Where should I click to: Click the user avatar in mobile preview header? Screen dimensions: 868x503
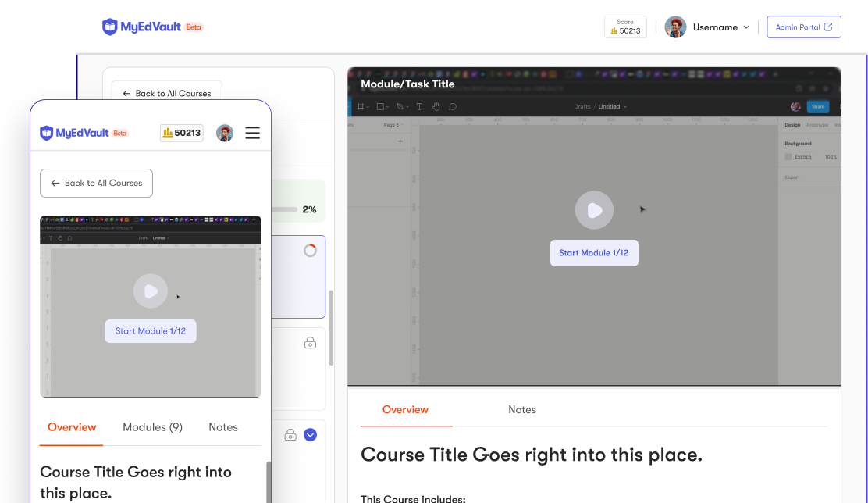click(x=225, y=133)
